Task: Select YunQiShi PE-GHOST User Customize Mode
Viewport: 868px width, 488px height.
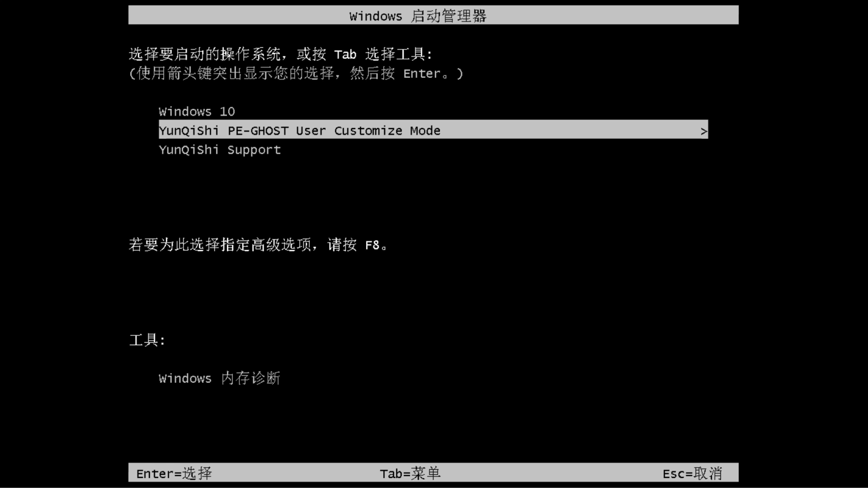Action: click(x=433, y=131)
